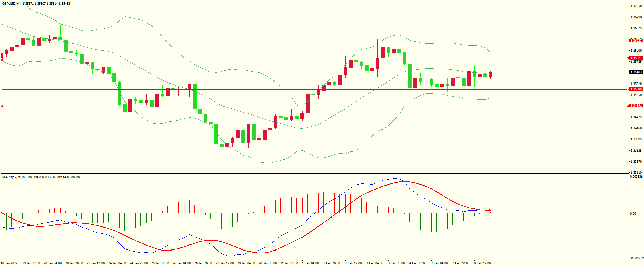Viewport: 644px width, 267px height.
Task: Click the MACD zero level 0.00 label
Action: [633, 214]
